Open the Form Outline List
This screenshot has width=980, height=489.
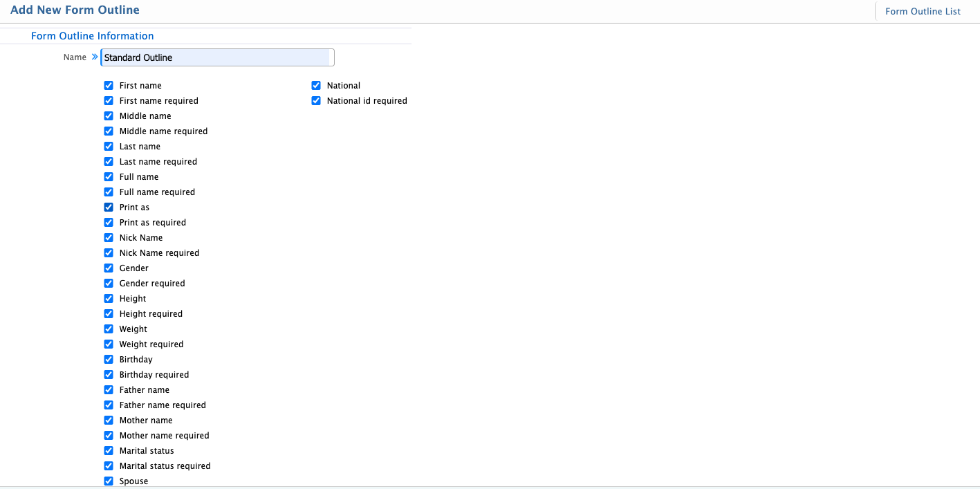click(x=923, y=11)
